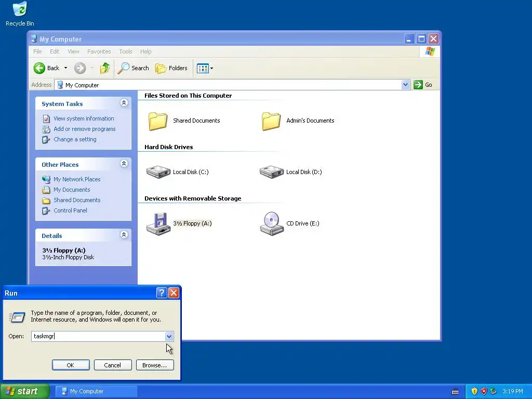Click 'Hard Disk Drives' group heading
The width and height of the screenshot is (532, 399).
[169, 147]
